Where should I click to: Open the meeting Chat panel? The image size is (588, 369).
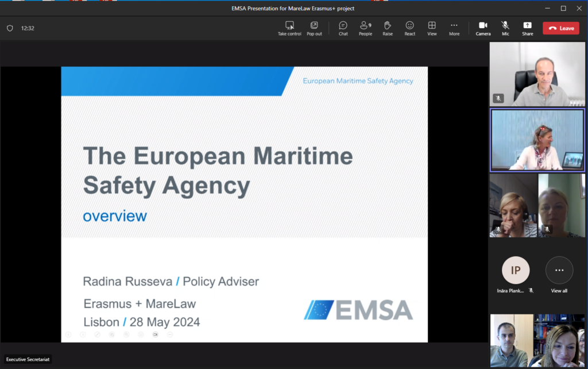click(x=343, y=28)
